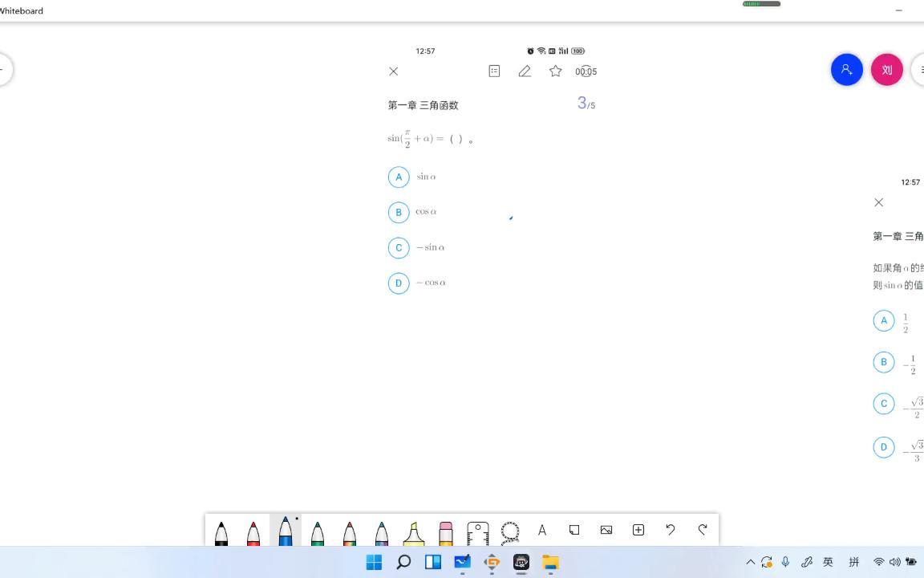This screenshot has height=578, width=924.
Task: Choose option A one-half on right question card
Action: tap(884, 320)
